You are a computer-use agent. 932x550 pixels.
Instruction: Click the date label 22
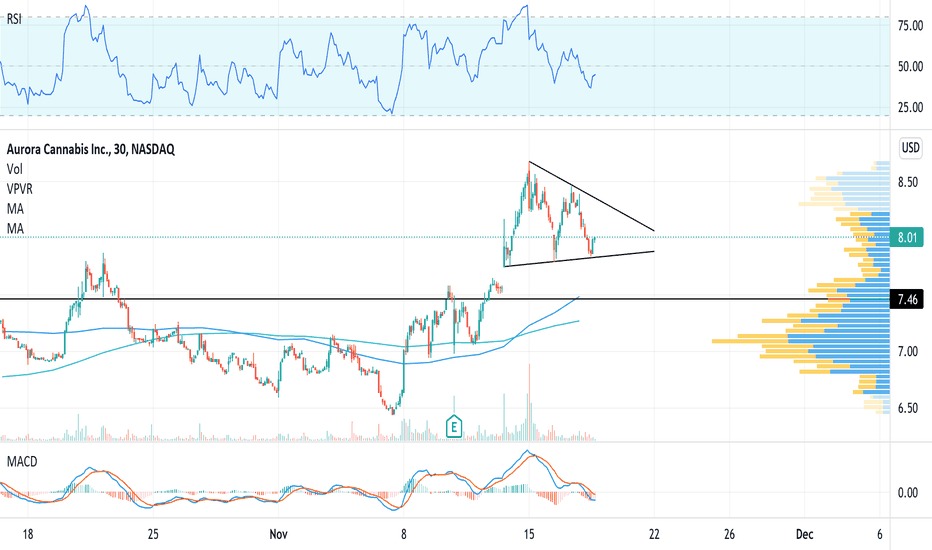click(x=654, y=534)
